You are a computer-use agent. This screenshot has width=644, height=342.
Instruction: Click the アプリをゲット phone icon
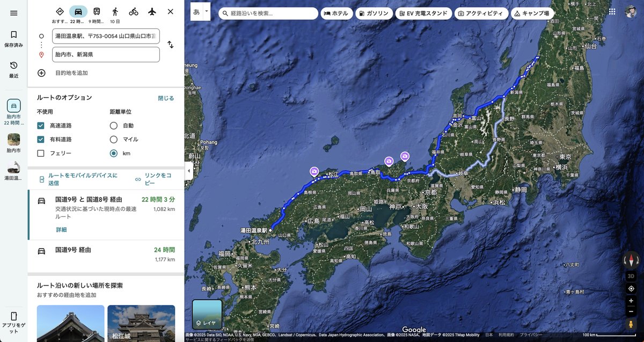coord(13,316)
